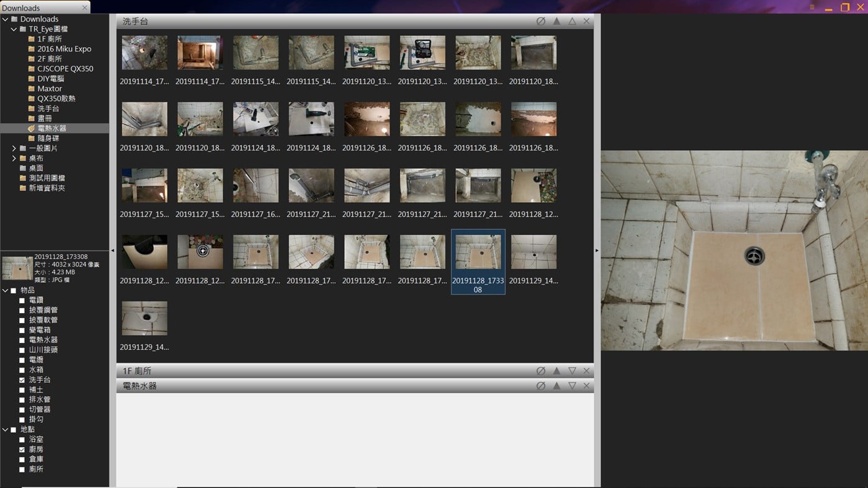Collapse the left sidebar with the splitter arrow
The image size is (868, 488).
(112, 251)
